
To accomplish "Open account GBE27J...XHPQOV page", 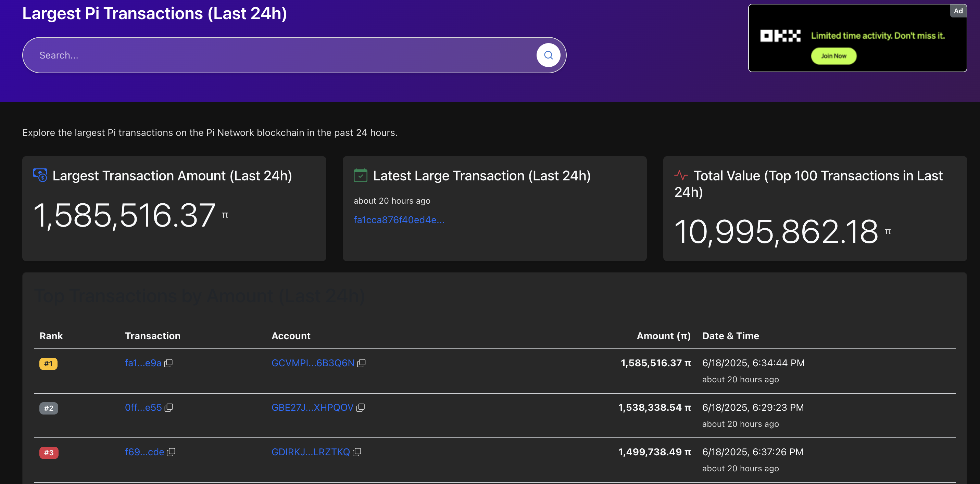I will pyautogui.click(x=312, y=408).
